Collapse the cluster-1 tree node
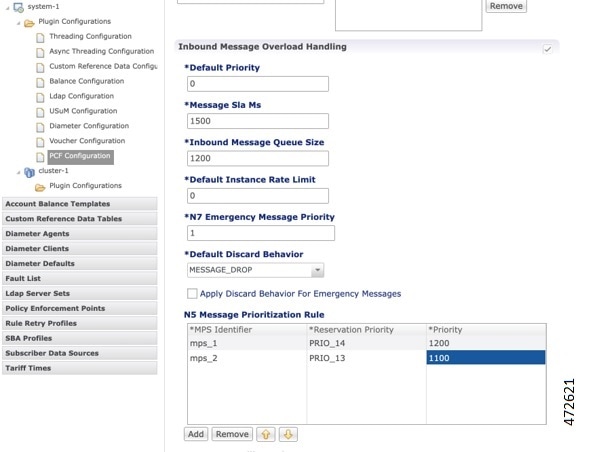 tap(17, 171)
